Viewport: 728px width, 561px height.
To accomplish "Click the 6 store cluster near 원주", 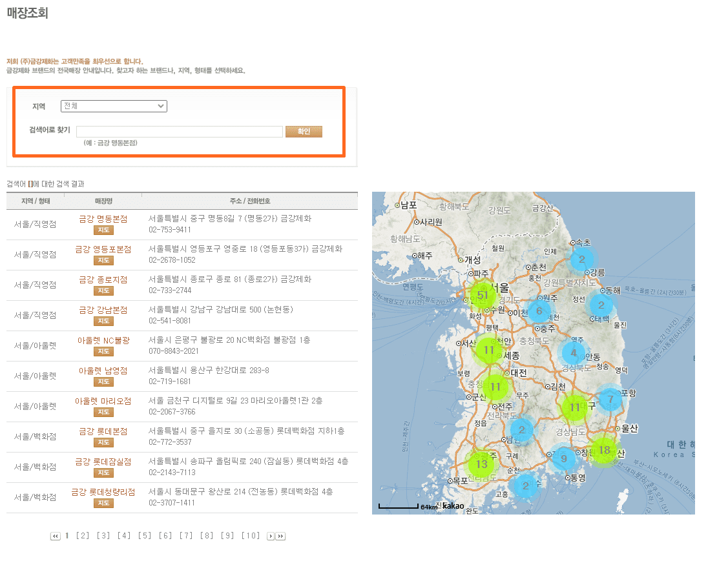I will pyautogui.click(x=539, y=311).
